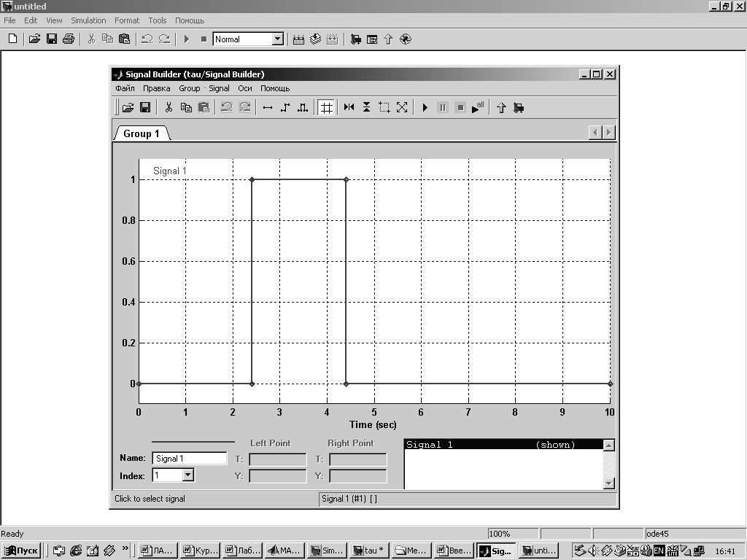
Task: Select Signal 1 (shown) list entry
Action: [x=503, y=444]
